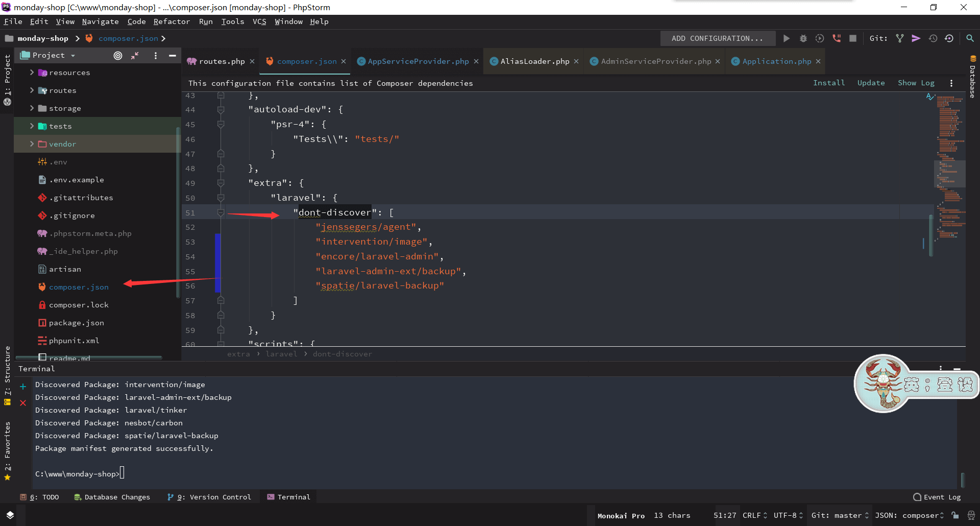Viewport: 980px width, 526px height.
Task: Switch to the Application.php tab
Action: tap(776, 61)
